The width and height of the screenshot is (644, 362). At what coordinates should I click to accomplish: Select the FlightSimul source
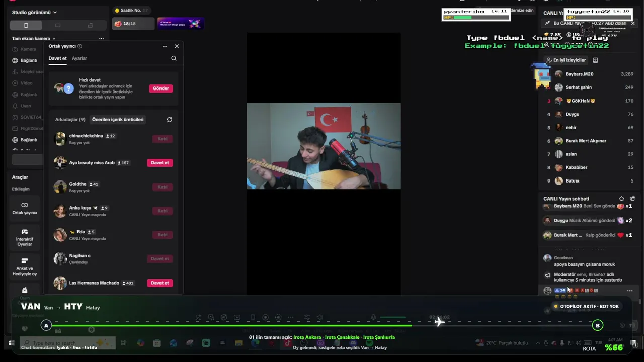[28, 128]
